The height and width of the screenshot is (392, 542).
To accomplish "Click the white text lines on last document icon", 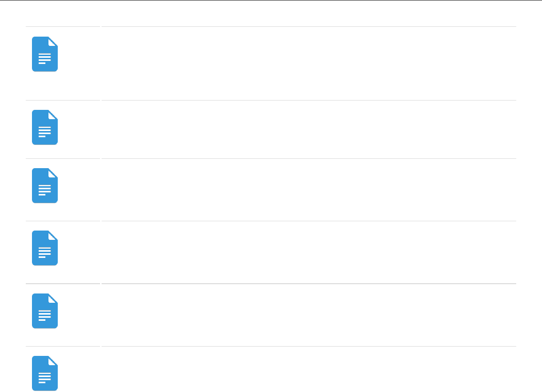I will [45, 378].
